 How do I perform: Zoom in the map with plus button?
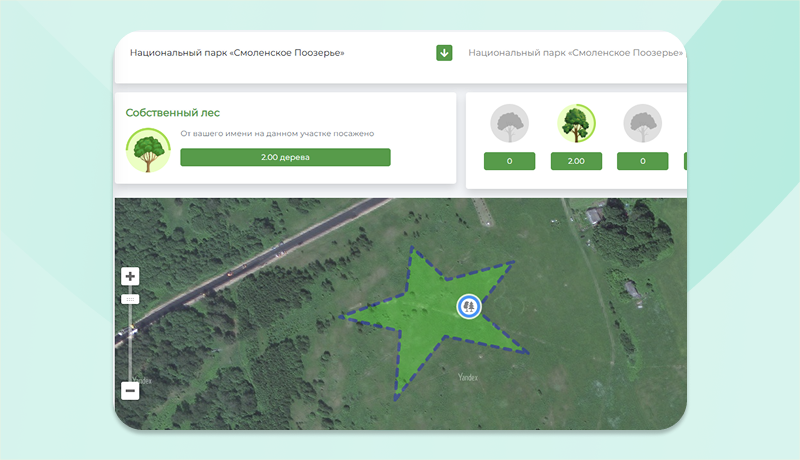[130, 276]
